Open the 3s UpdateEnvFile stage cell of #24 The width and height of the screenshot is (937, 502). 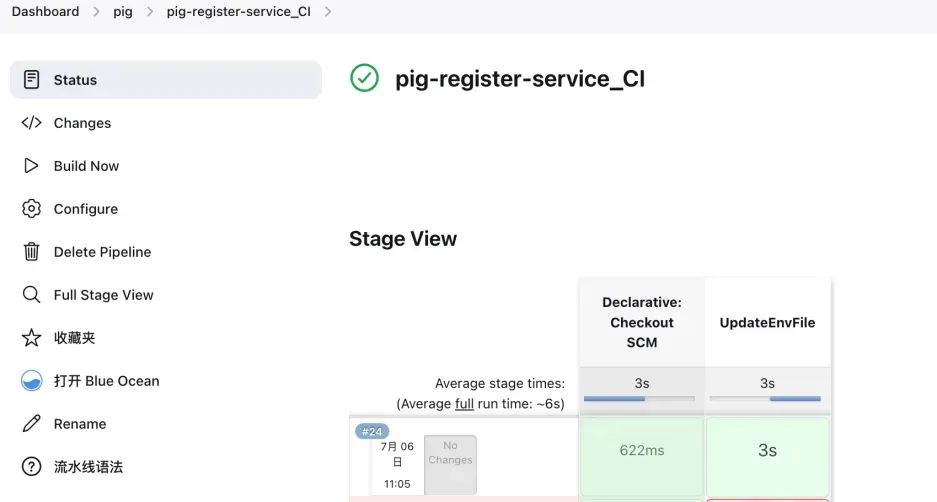tap(767, 456)
